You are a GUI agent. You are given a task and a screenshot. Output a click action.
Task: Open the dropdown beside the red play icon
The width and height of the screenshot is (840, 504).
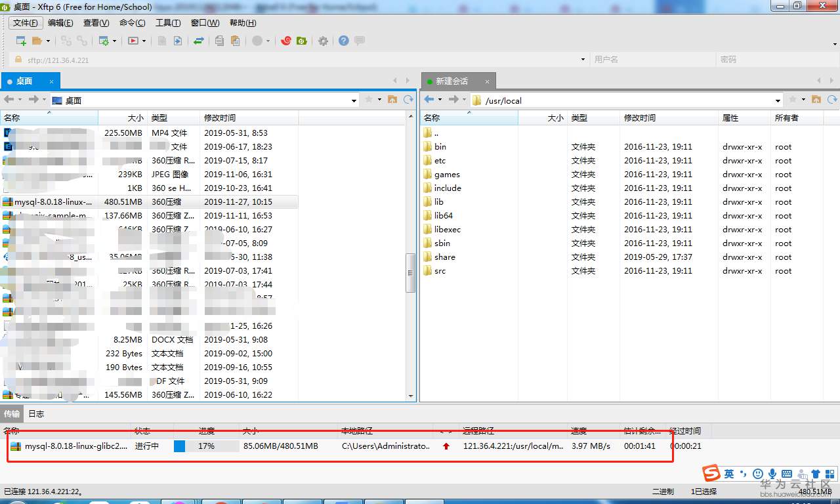(144, 41)
